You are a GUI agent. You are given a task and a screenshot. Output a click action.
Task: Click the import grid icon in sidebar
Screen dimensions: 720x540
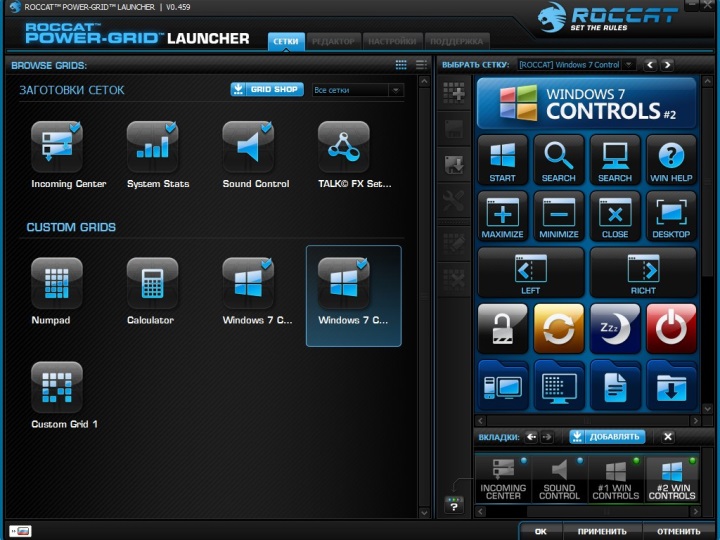click(x=454, y=164)
